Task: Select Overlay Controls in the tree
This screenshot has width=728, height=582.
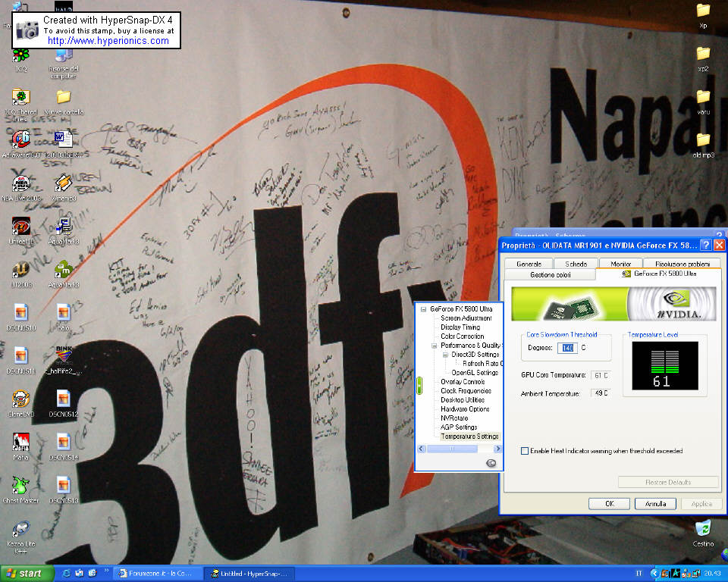Action: point(463,382)
